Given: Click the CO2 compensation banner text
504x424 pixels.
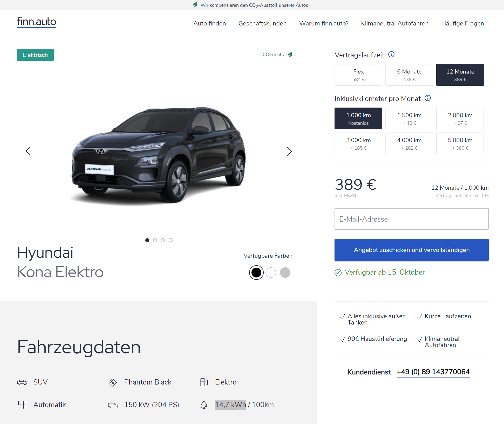Looking at the screenshot, I should [254, 5].
